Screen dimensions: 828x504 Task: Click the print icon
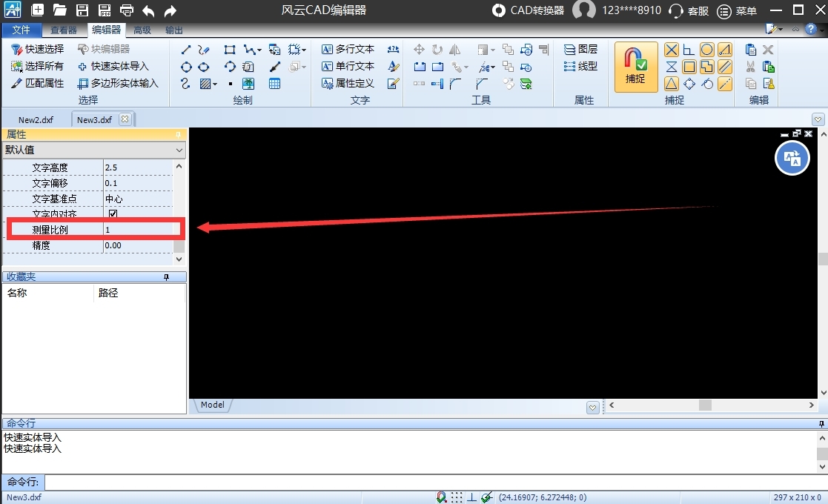127,10
